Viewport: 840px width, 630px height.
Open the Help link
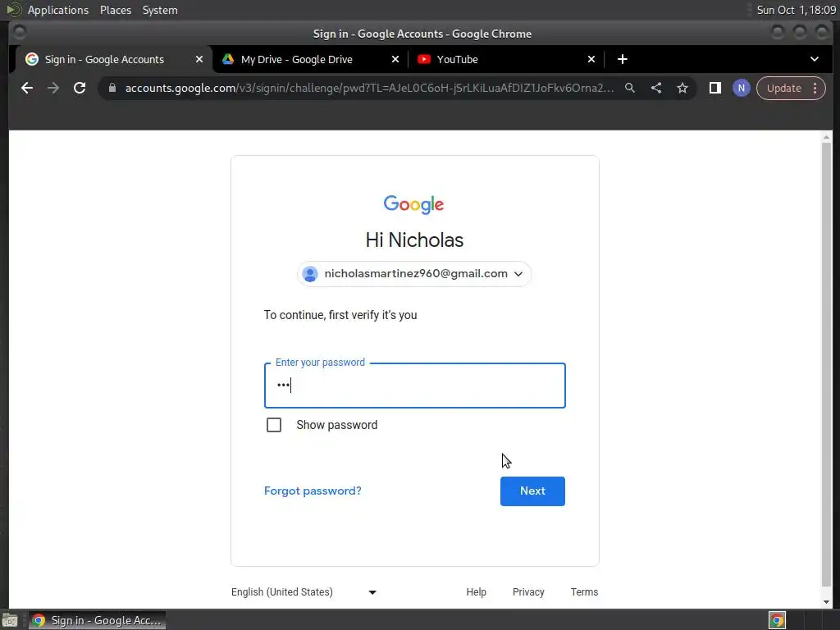tap(476, 592)
